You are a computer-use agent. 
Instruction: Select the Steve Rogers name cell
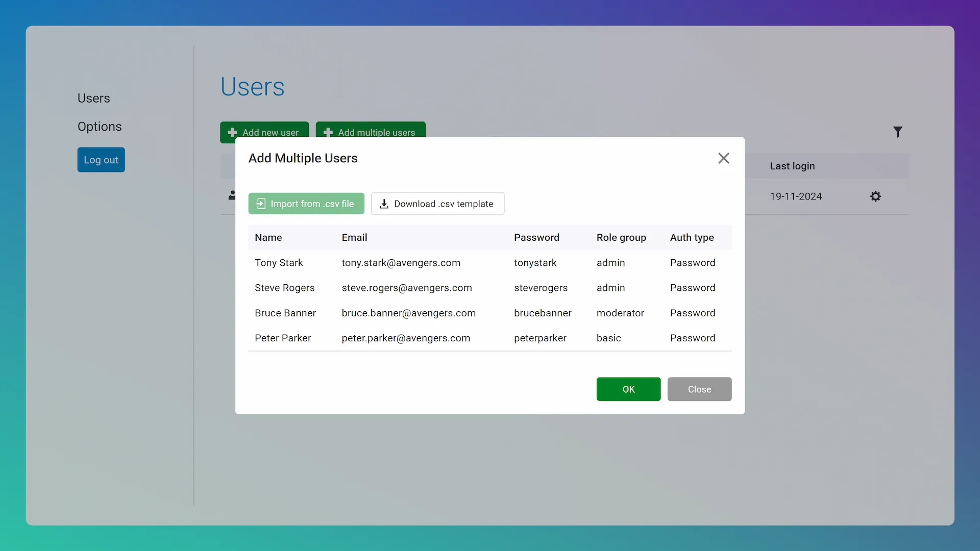285,288
